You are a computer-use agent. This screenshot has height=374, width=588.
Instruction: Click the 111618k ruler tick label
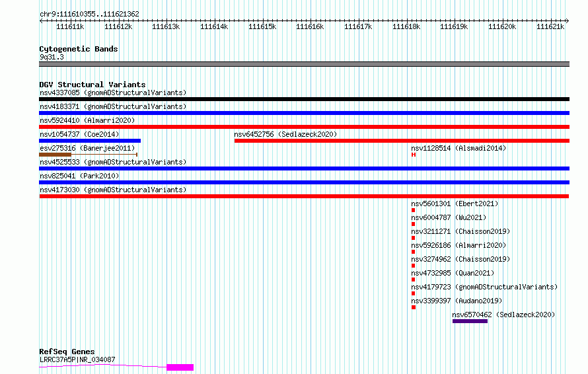coord(406,26)
